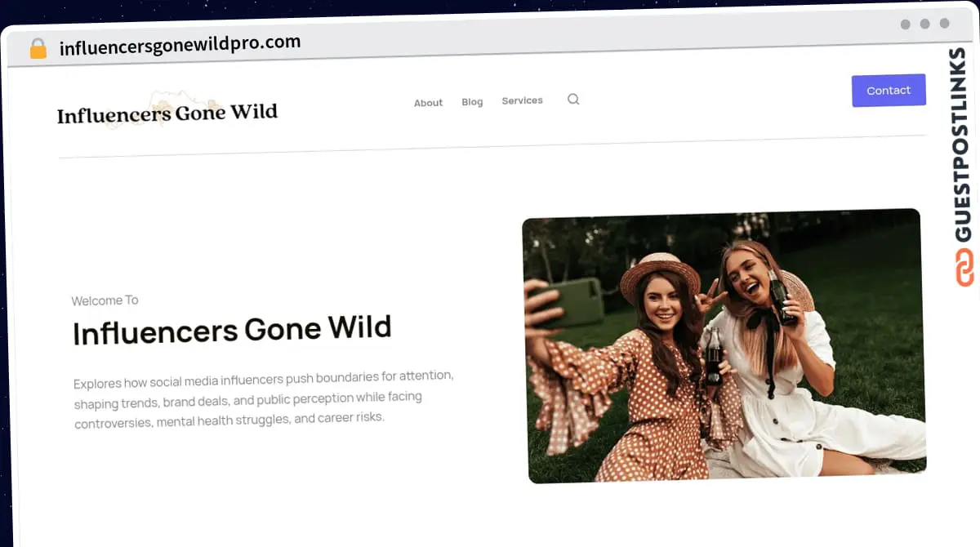
Task: Click the orange chain-link Guestpostlinks icon
Action: [x=964, y=267]
